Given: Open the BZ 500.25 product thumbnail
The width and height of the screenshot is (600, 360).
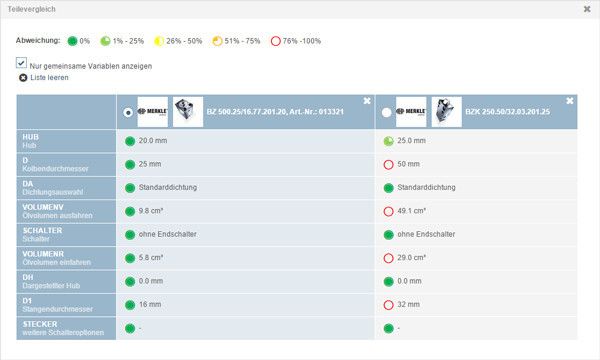Looking at the screenshot, I should pyautogui.click(x=188, y=112).
